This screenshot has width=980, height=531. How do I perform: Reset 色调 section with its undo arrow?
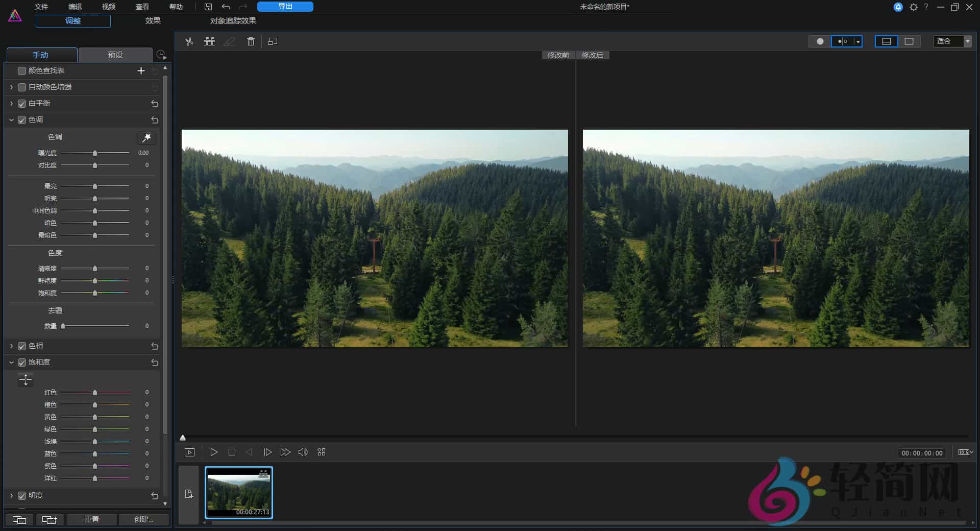155,120
